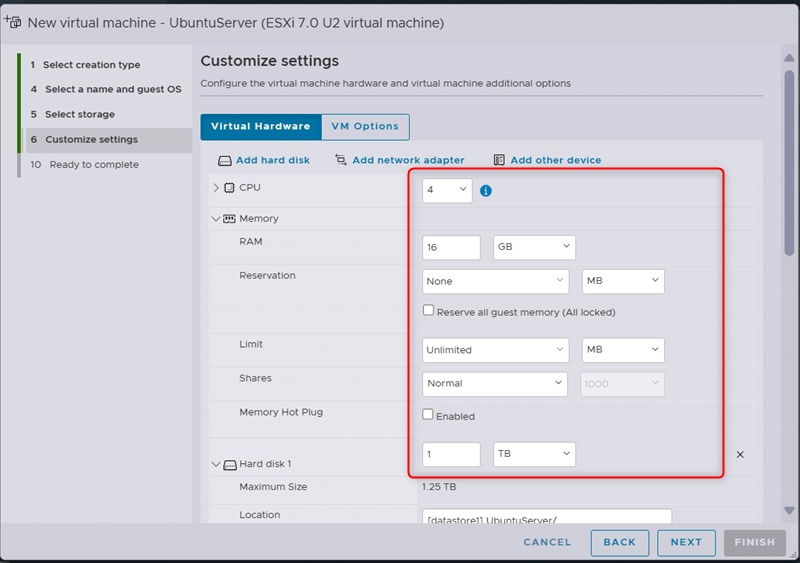
Task: Click the CPU chip icon
Action: tap(230, 187)
